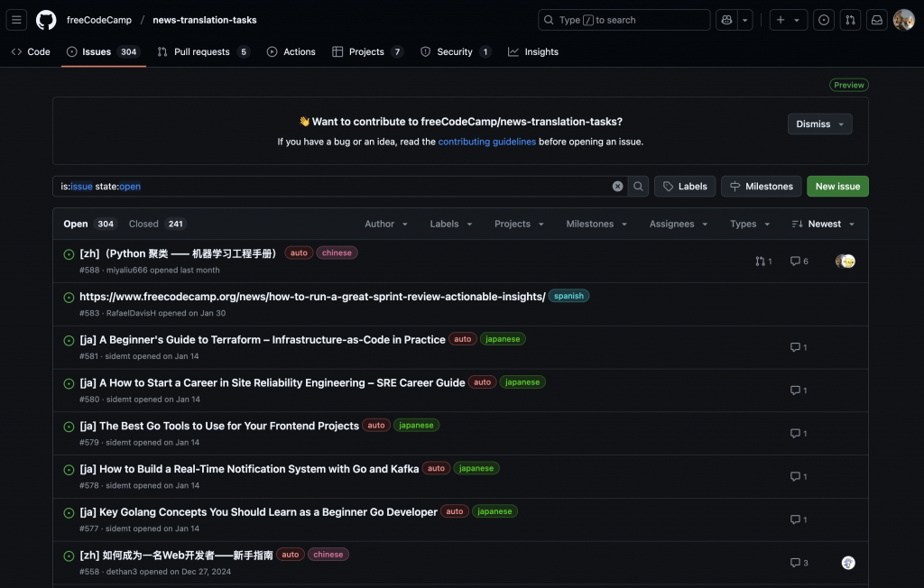Open the Beginner's Guide to Terraform issue
Screen dimensions: 924x588
tap(263, 339)
